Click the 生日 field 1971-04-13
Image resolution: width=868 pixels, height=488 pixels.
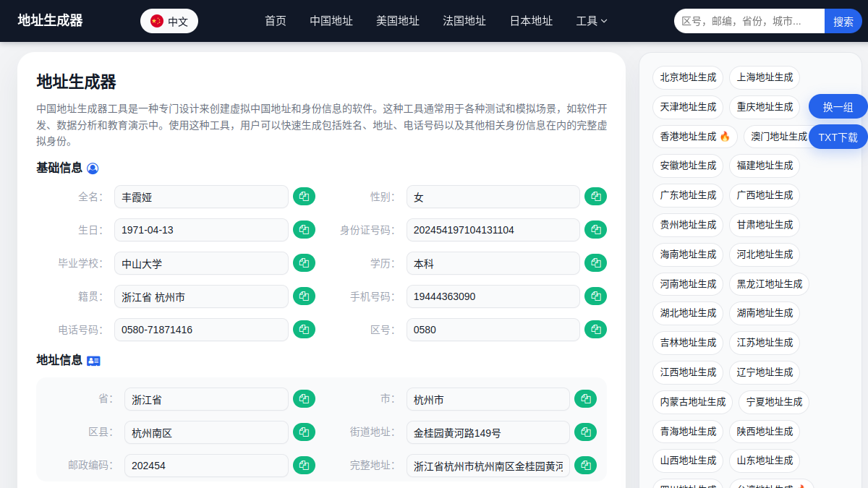click(x=201, y=230)
